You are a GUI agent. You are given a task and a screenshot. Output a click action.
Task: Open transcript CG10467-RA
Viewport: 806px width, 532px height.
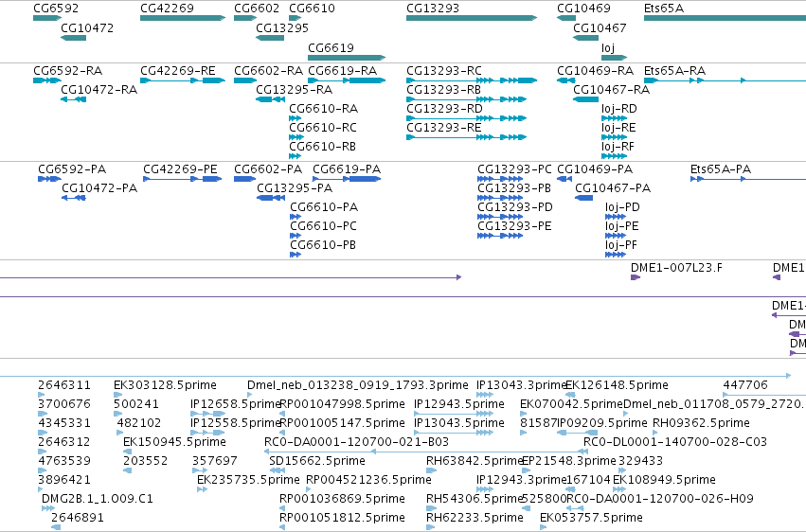tap(612, 89)
